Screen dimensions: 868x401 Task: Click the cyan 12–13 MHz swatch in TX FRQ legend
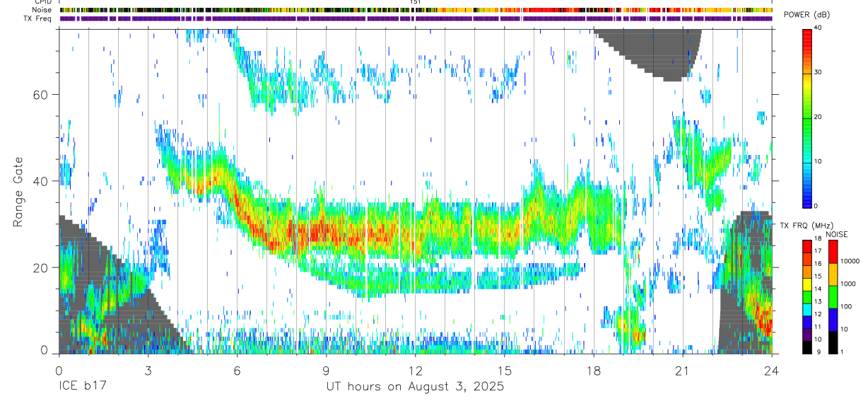click(x=807, y=309)
